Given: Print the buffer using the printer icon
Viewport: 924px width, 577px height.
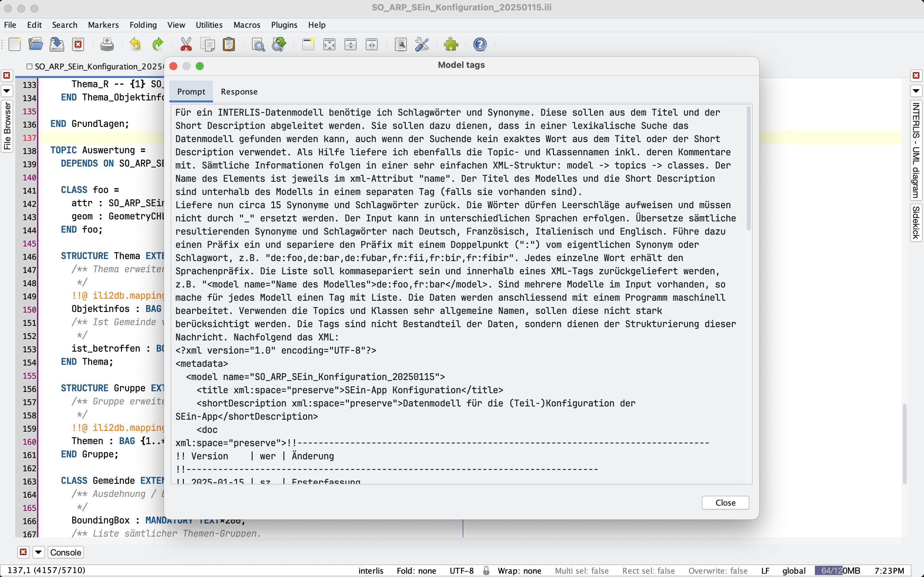Looking at the screenshot, I should coord(107,44).
